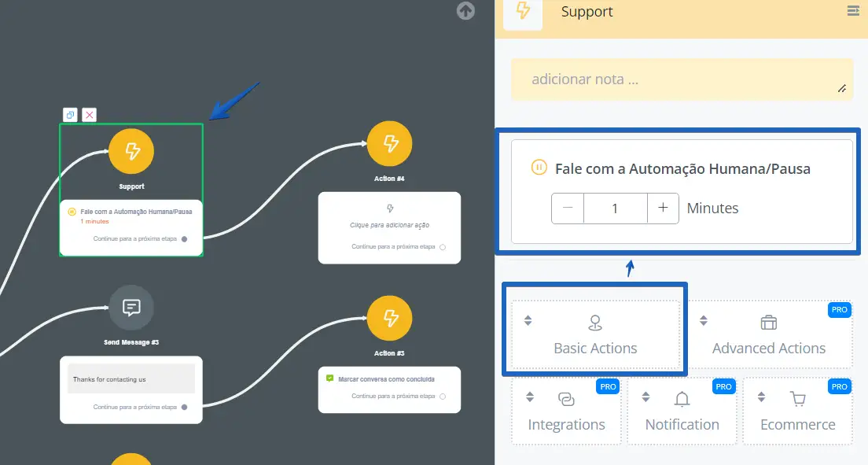Click Action #4 next step connector circle

point(443,247)
